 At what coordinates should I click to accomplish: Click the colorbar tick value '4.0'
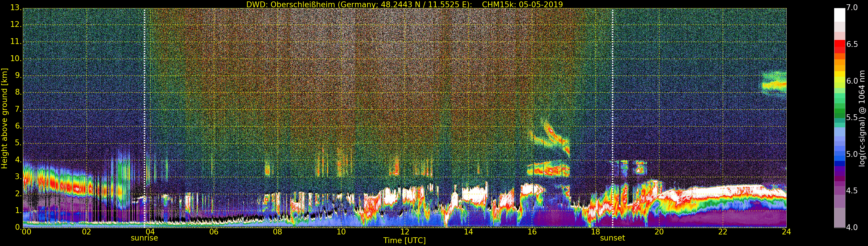coord(852,227)
